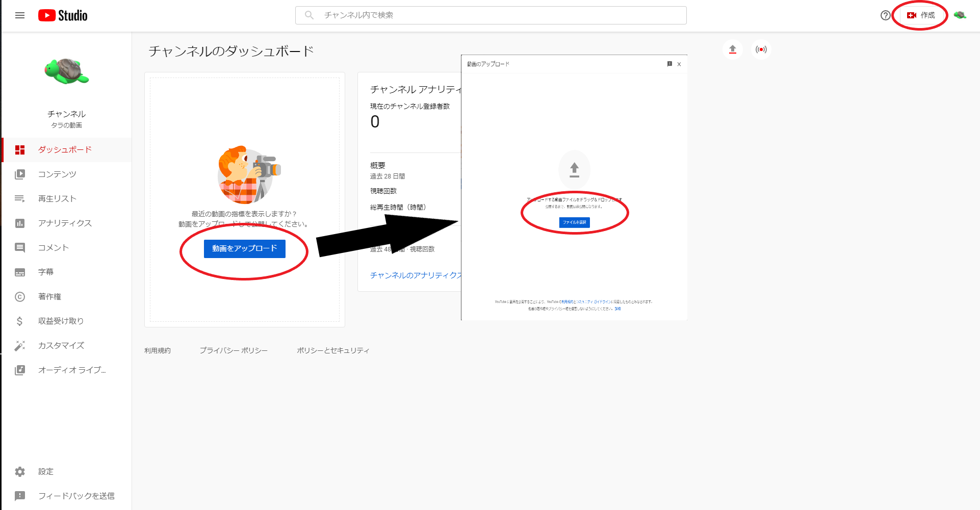This screenshot has height=510, width=980.
Task: Close the 動画のアップロード dialog
Action: pyautogui.click(x=679, y=64)
